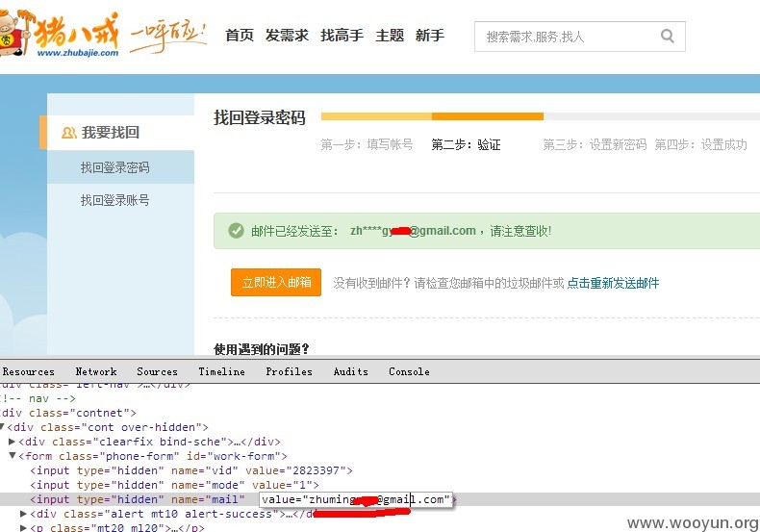760x532 pixels.
Task: Open the 新手 navigation item
Action: click(430, 36)
